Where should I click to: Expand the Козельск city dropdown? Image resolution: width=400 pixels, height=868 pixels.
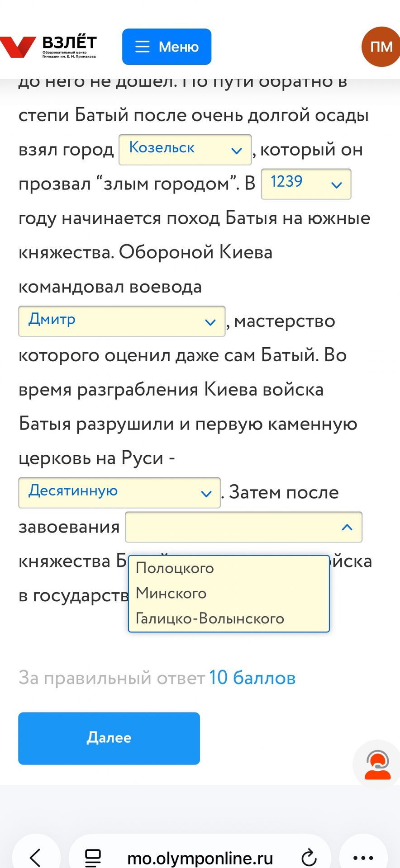click(x=185, y=150)
